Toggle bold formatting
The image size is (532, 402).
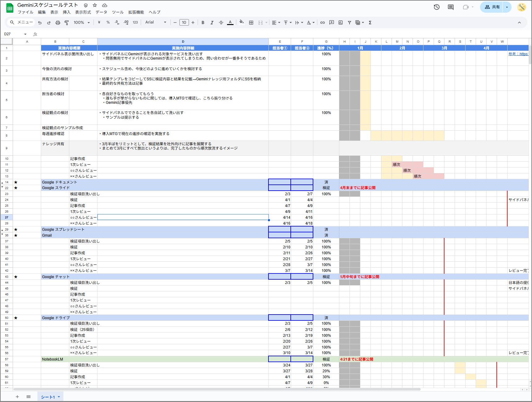click(203, 23)
